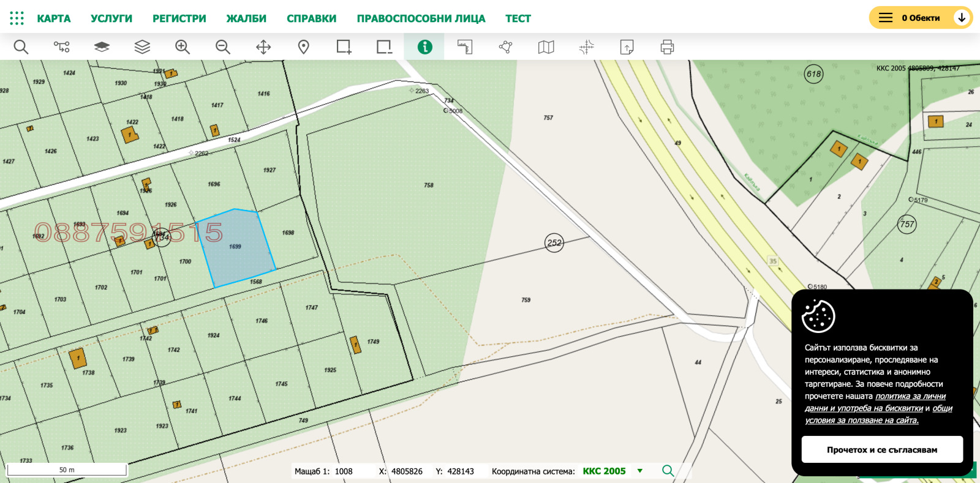Open the УСЛУГИ menu

click(x=111, y=18)
